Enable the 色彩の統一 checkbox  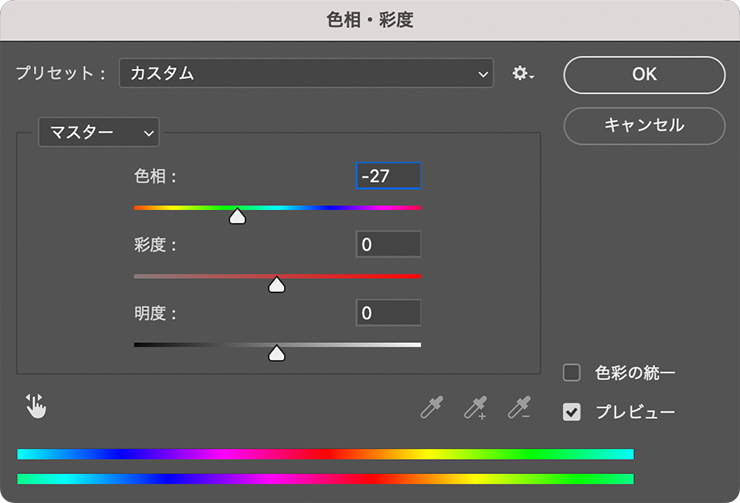coord(572,373)
